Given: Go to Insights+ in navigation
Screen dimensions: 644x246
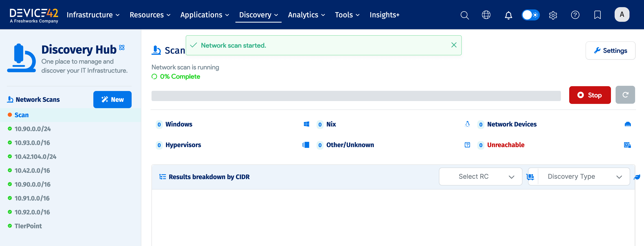Looking at the screenshot, I should click(384, 15).
